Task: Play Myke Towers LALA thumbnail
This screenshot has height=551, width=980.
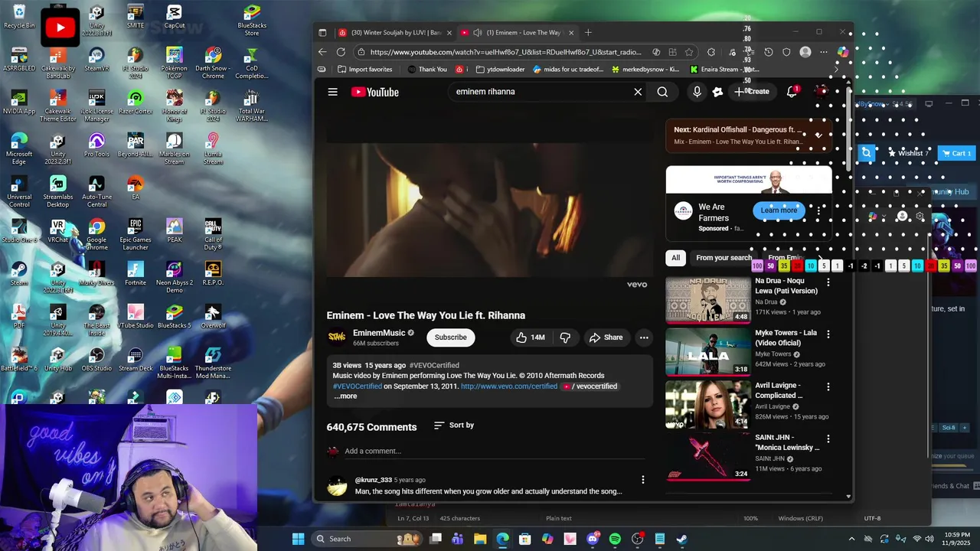Action: (707, 352)
